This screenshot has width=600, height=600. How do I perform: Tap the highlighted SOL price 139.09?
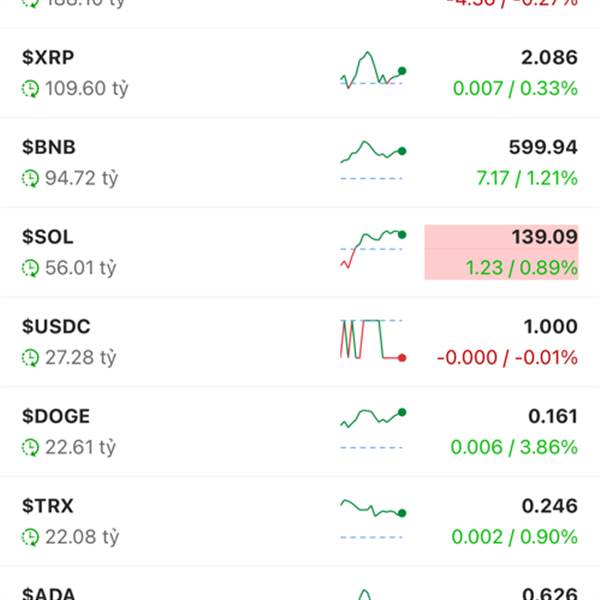(545, 237)
